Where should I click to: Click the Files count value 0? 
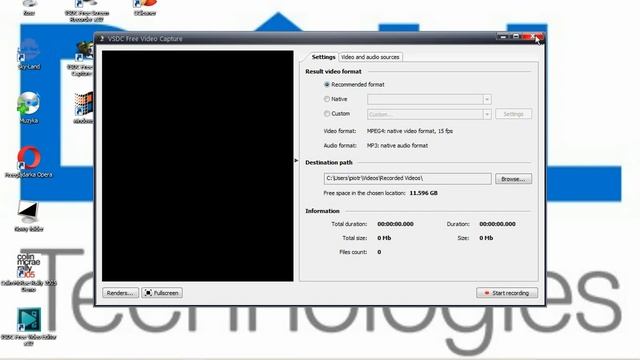[379, 252]
